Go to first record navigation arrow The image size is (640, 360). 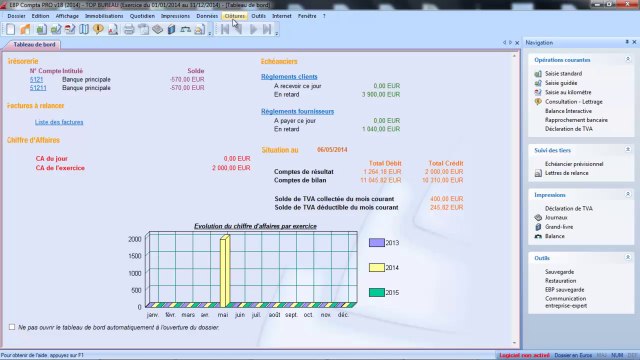(224, 29)
